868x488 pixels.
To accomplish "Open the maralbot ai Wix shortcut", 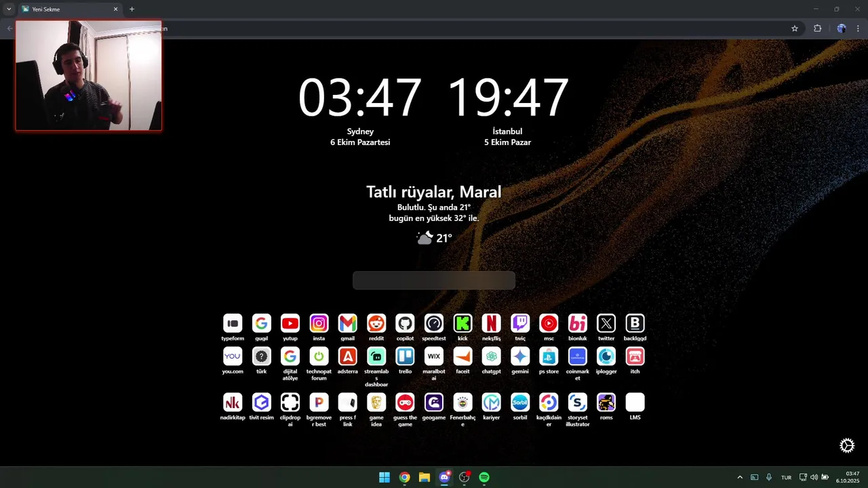I will pos(434,356).
